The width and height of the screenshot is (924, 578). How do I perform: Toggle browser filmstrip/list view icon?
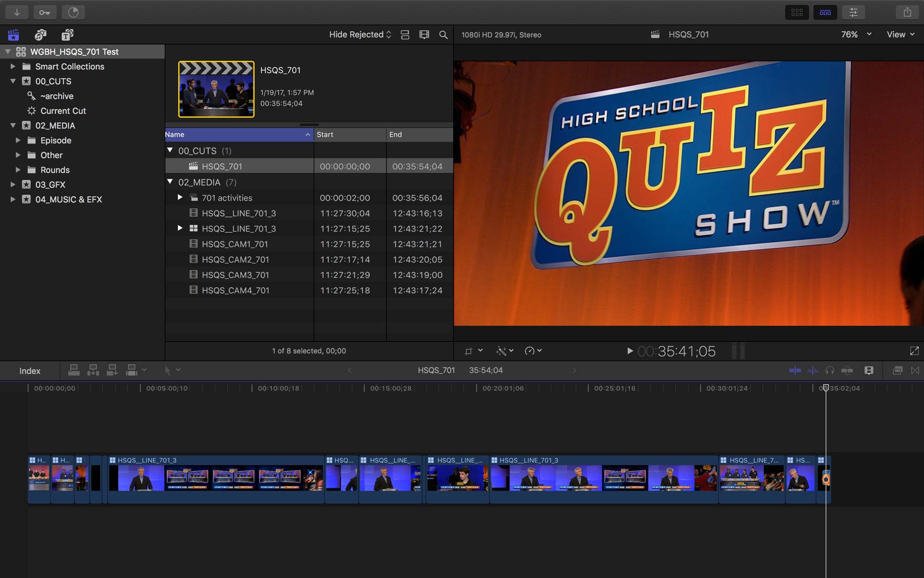(405, 35)
